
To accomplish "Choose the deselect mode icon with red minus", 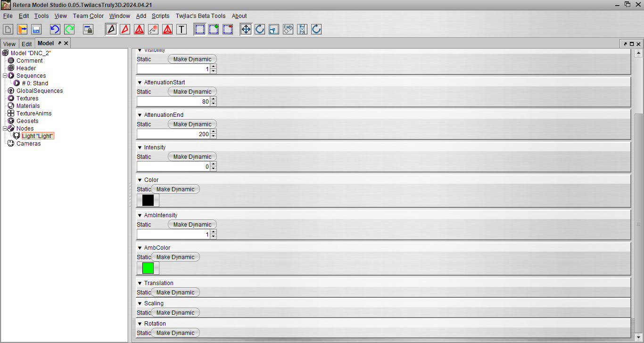I will (228, 29).
